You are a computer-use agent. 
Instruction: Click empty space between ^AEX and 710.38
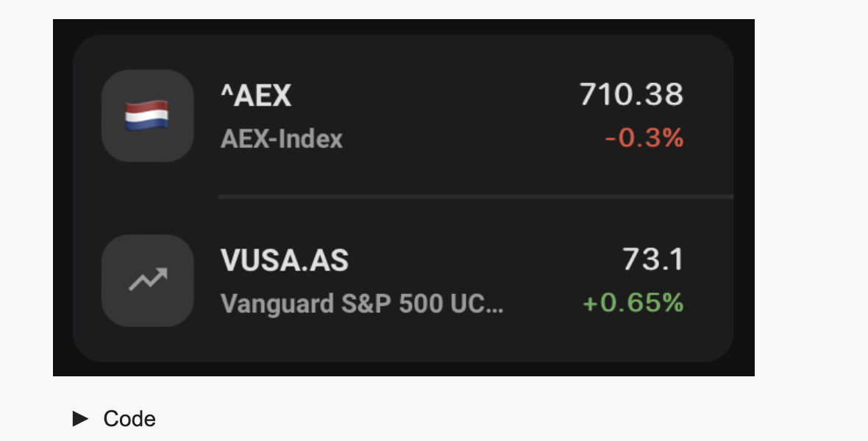pos(435,95)
